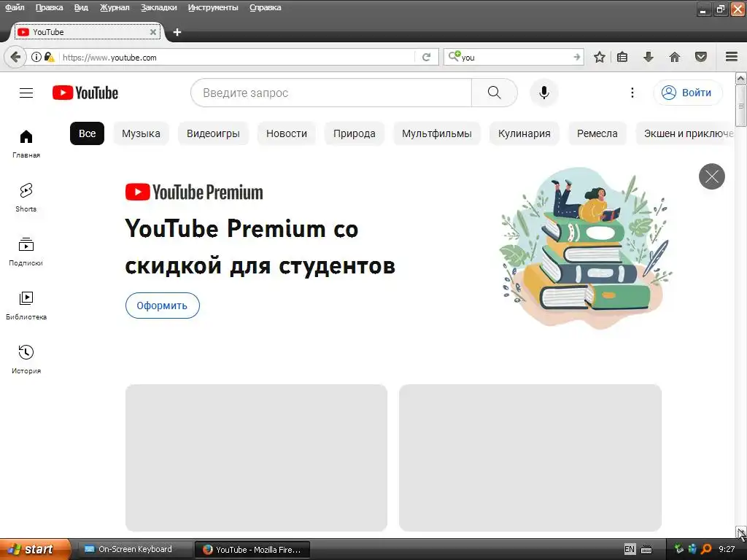Reload the page with refresh icon

pos(426,57)
